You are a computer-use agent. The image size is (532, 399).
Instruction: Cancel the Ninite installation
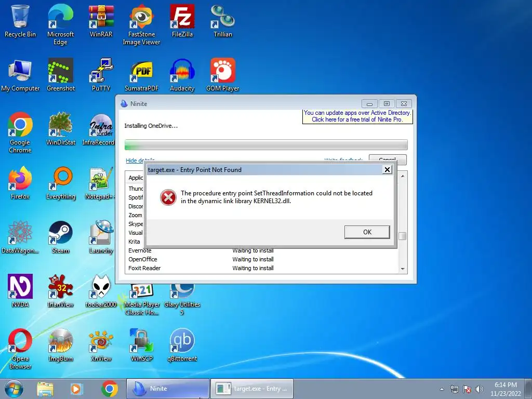coord(388,159)
